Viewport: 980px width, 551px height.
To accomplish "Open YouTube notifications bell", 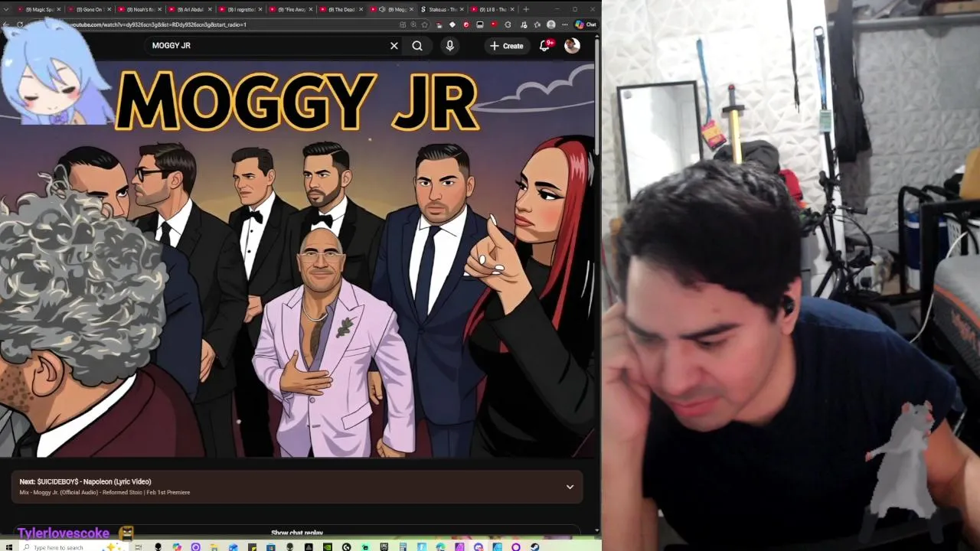I will tap(544, 46).
